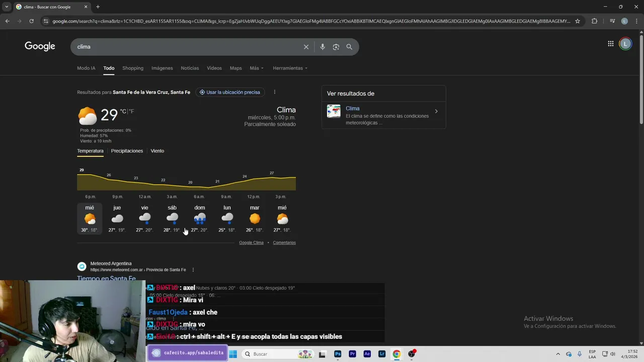Image resolution: width=644 pixels, height=362 pixels.
Task: Select the 'dom' forecast day
Action: (x=200, y=219)
